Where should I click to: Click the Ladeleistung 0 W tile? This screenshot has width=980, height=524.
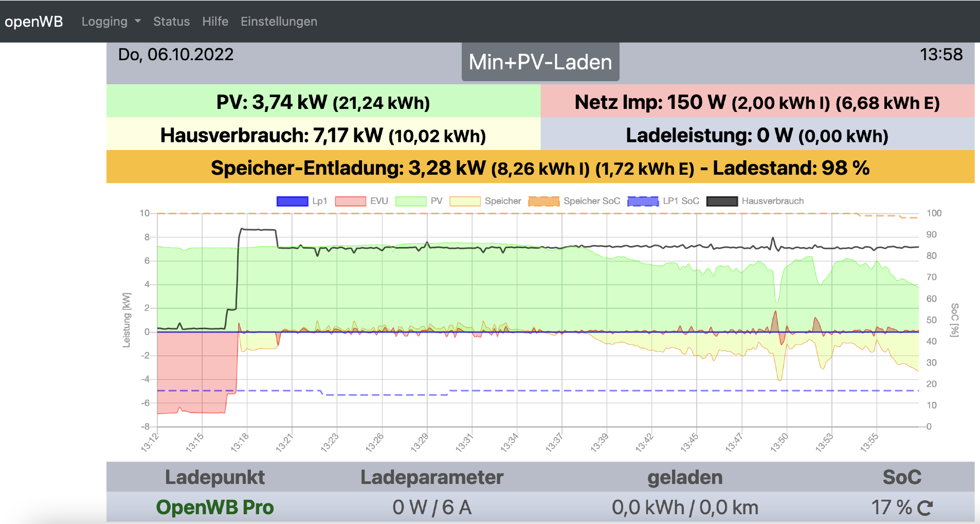pos(757,135)
